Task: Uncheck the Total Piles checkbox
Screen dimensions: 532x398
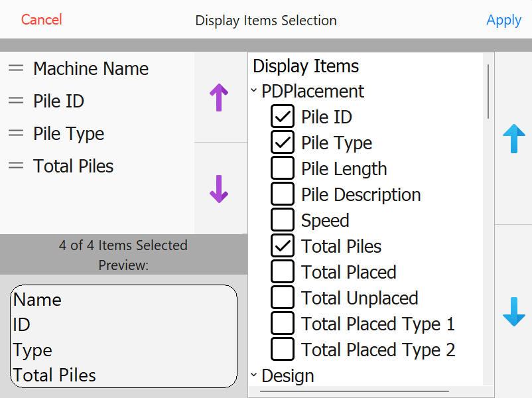Action: click(283, 245)
